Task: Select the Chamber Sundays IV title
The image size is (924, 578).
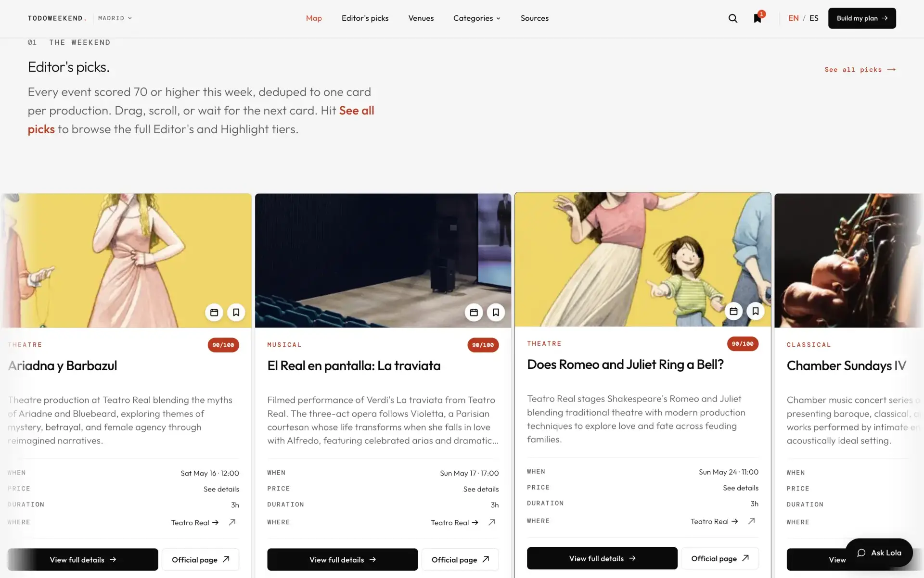Action: pyautogui.click(x=847, y=366)
